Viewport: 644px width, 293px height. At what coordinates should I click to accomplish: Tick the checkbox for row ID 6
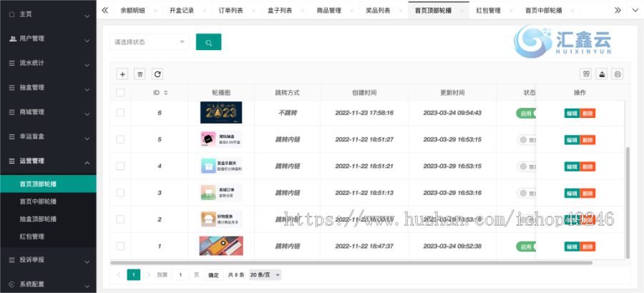pyautogui.click(x=120, y=113)
